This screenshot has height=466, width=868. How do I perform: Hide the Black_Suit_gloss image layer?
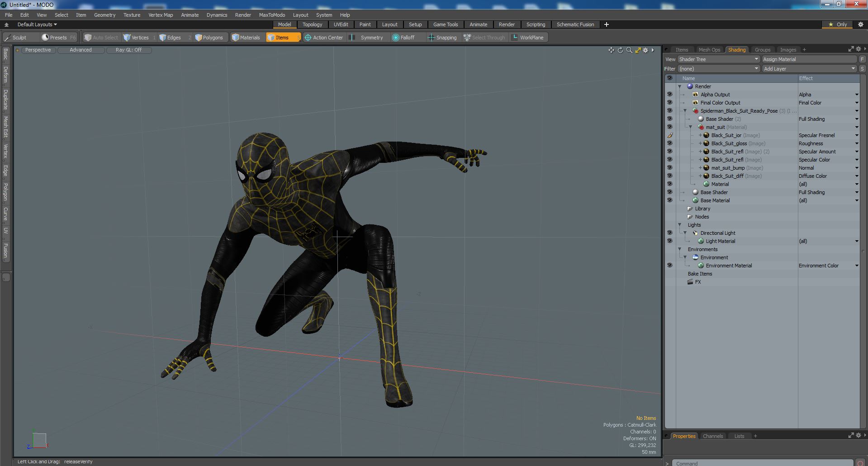coord(669,143)
